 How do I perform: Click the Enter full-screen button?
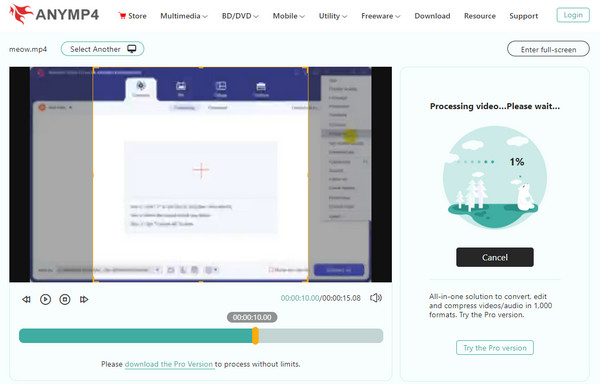[548, 49]
